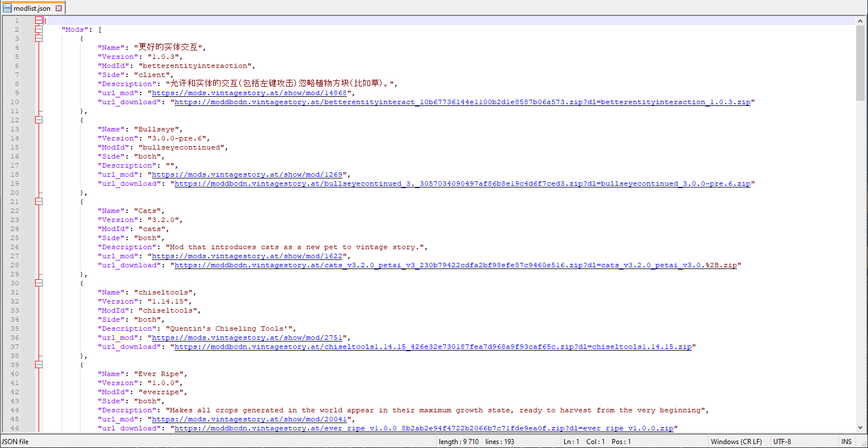Image resolution: width=868 pixels, height=448 pixels.
Task: Click the "UTF-8" encoding status field
Action: (782, 442)
